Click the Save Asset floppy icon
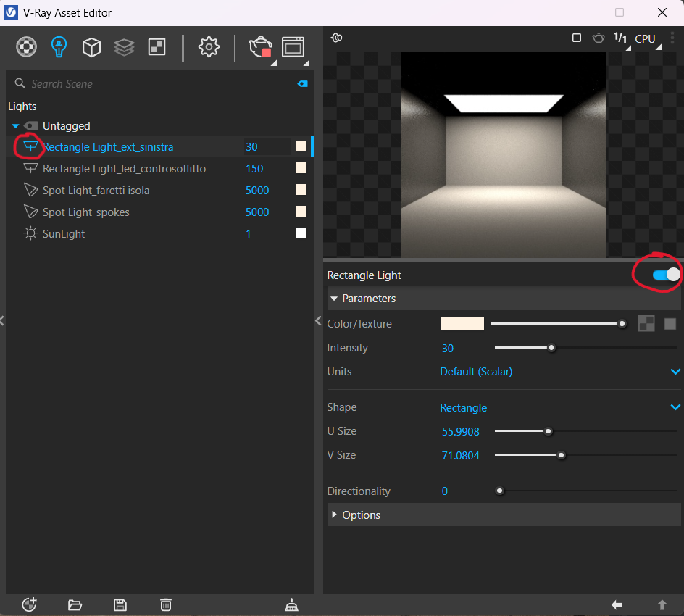This screenshot has height=616, width=684. click(120, 605)
